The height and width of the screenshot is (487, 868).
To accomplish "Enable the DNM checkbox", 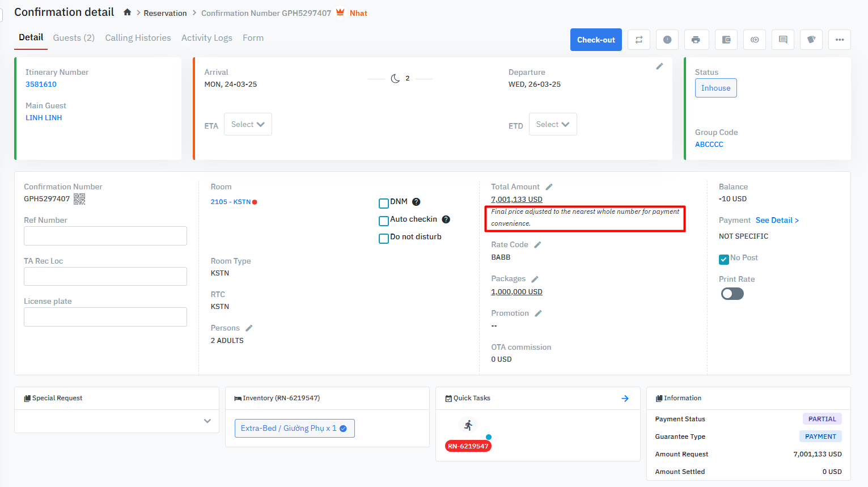I will [x=384, y=203].
